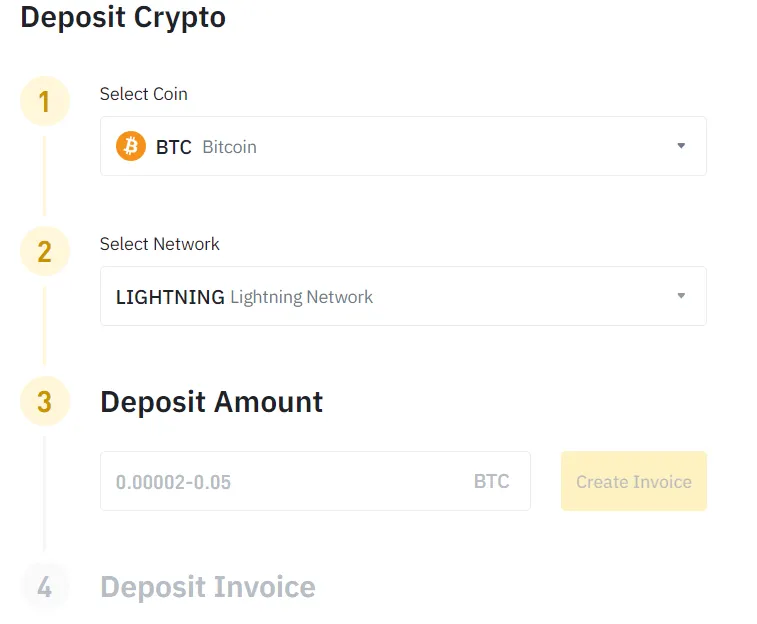Focus the deposit amount input field

[285, 482]
